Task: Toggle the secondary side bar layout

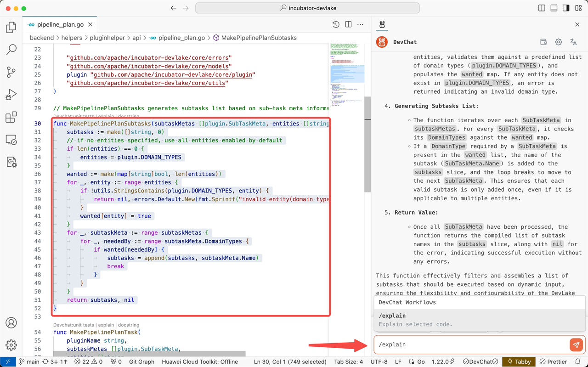Action: (x=566, y=8)
